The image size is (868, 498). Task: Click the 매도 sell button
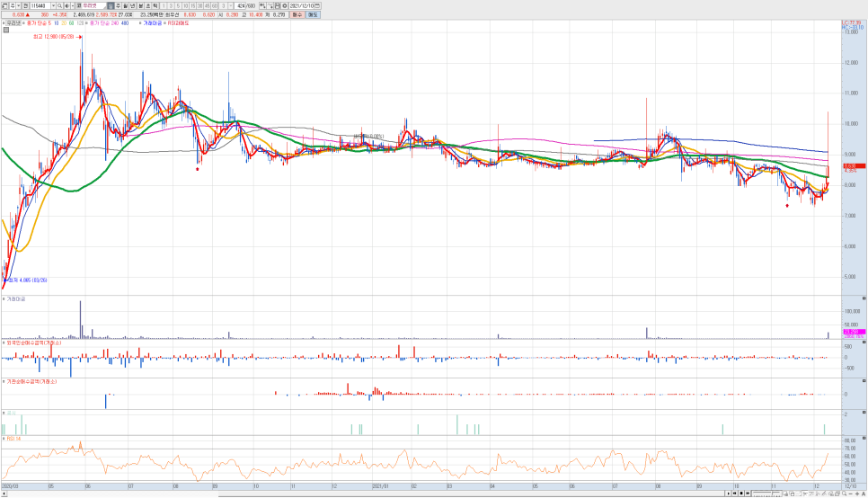pos(313,15)
